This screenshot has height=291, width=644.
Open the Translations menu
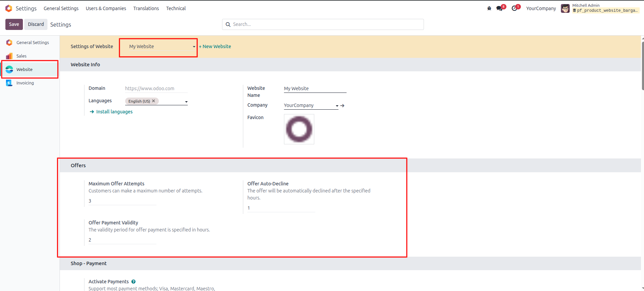(x=146, y=8)
